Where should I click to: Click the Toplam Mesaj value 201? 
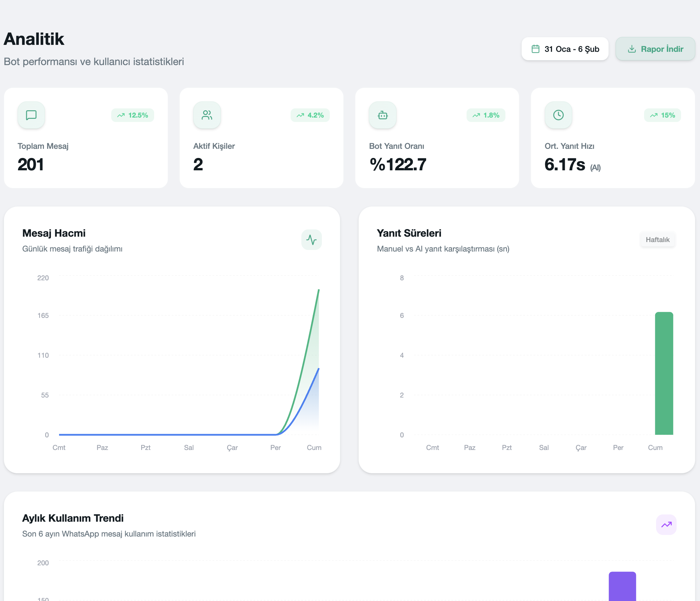pos(31,165)
